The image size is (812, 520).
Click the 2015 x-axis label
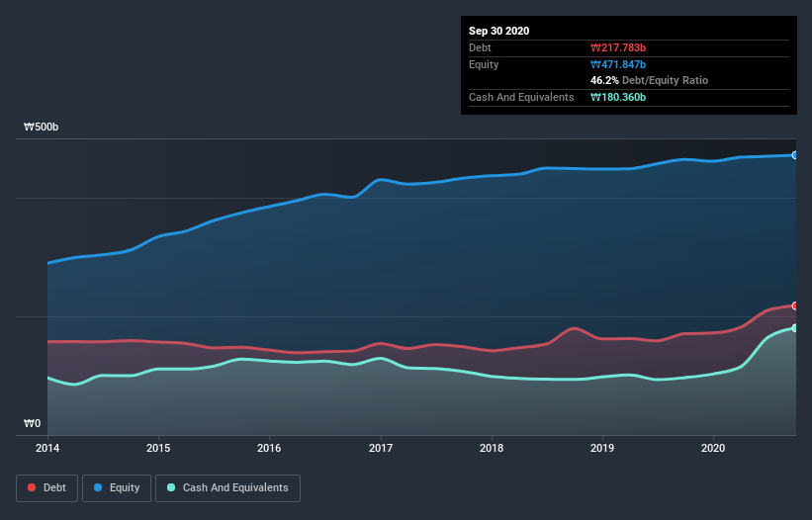pos(158,448)
